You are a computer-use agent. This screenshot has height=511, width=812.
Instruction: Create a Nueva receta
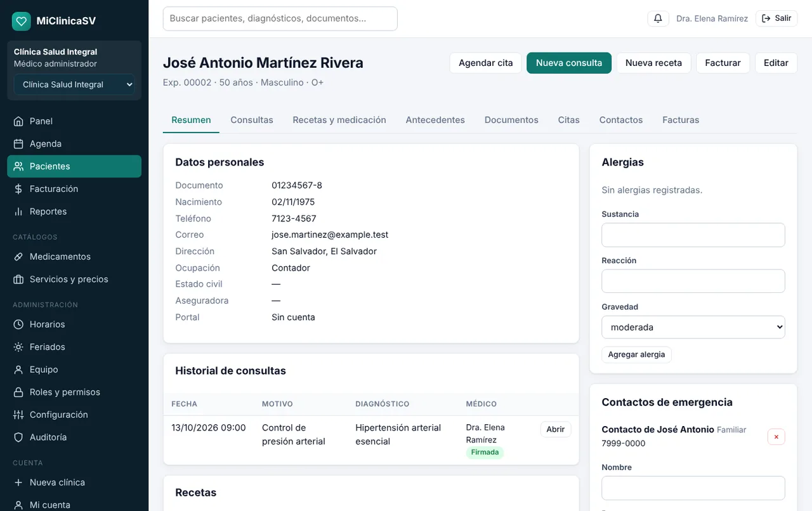pos(653,63)
